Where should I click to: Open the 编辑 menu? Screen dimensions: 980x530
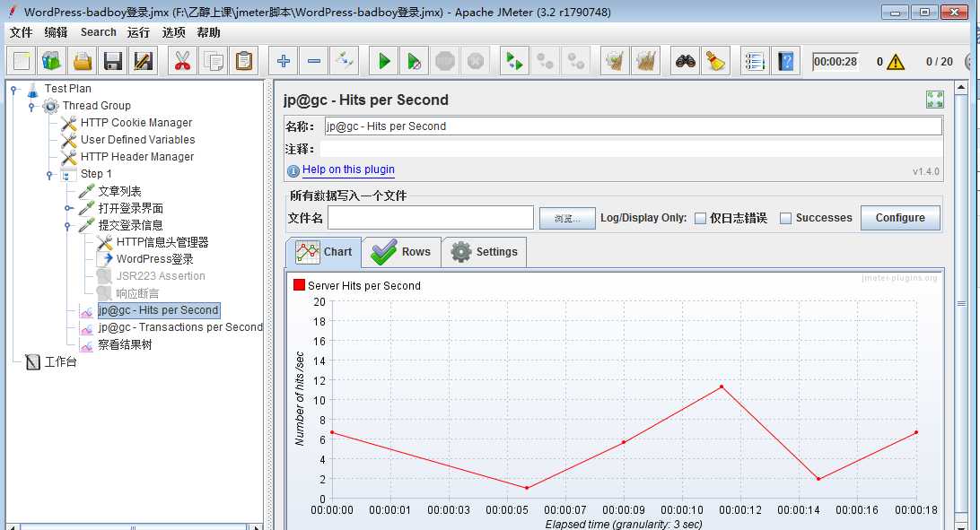[56, 32]
